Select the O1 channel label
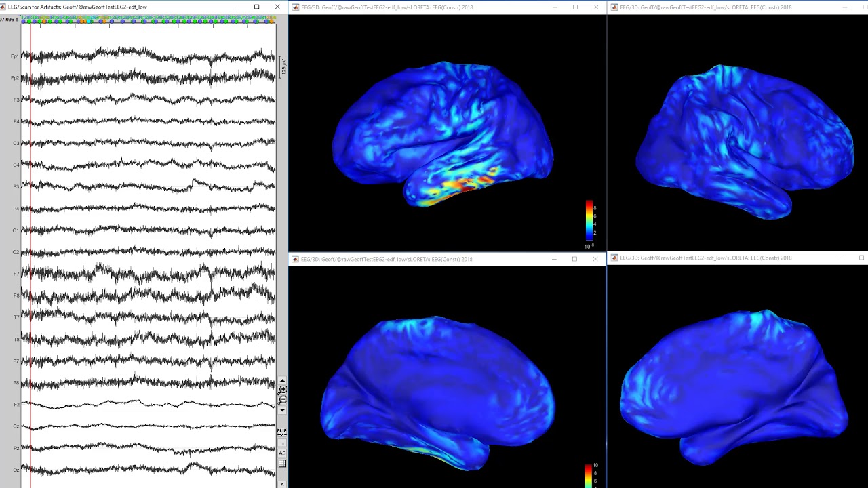Screen dimensions: 868x488 click(x=16, y=230)
